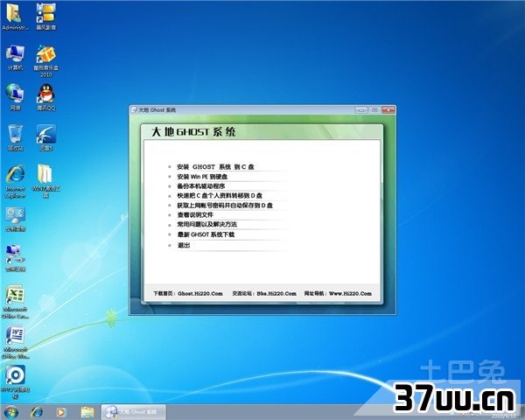Open the WIN7 folder desktop icon

coord(45,181)
